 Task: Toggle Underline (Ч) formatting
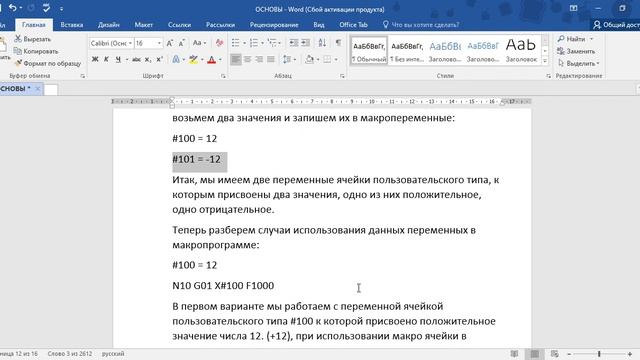pos(118,60)
